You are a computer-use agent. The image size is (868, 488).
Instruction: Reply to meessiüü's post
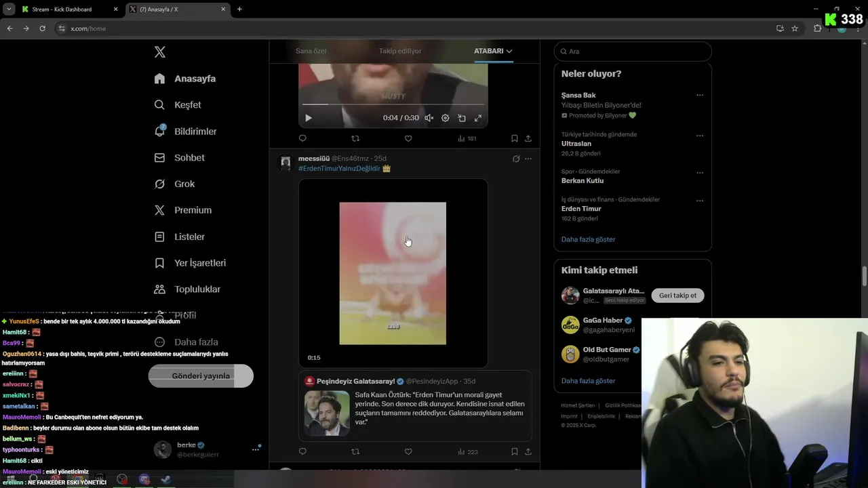coord(302,451)
